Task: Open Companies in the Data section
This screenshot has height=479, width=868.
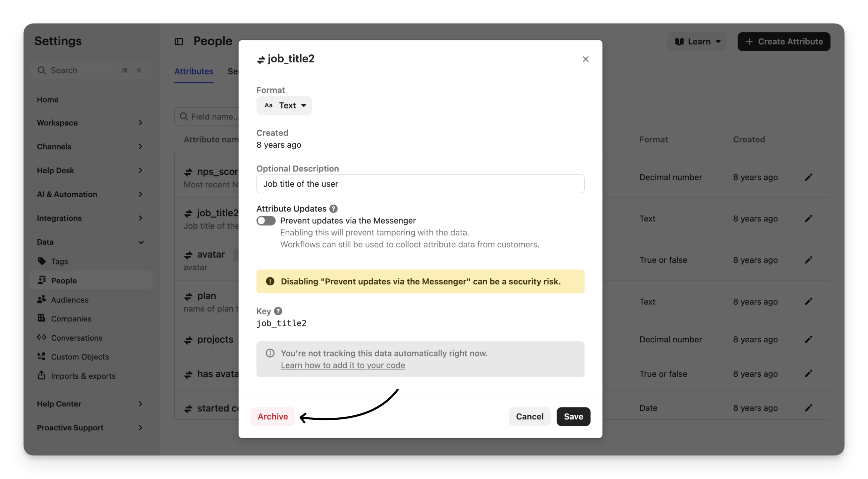Action: coord(71,318)
